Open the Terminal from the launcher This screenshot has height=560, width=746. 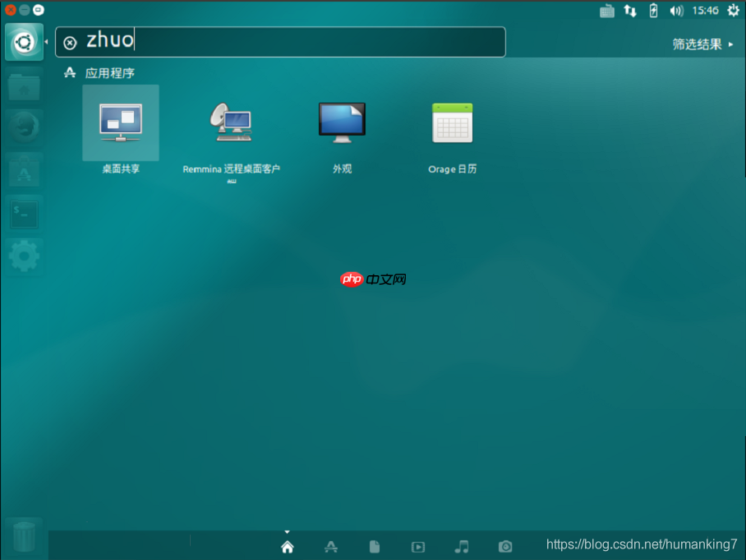(x=23, y=213)
